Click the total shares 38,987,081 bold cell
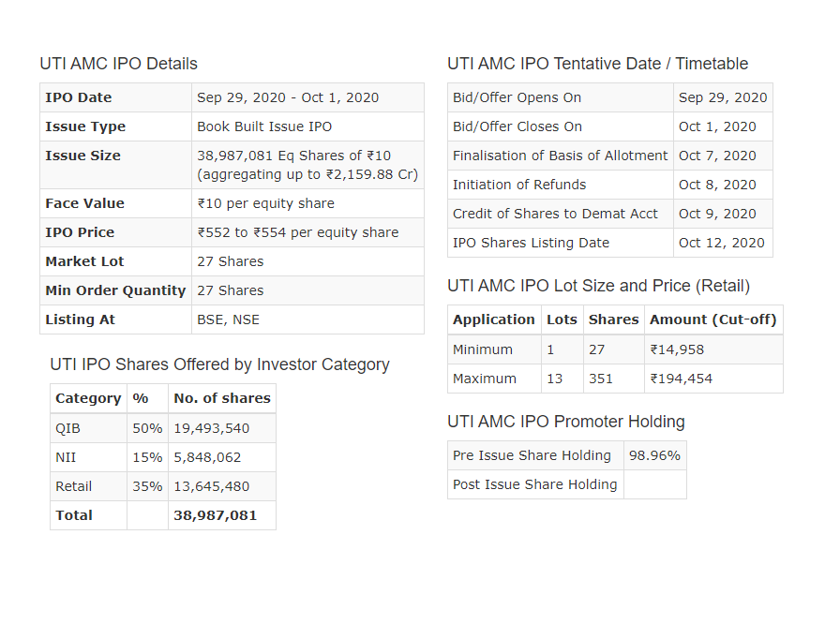Image resolution: width=840 pixels, height=639 pixels. pyautogui.click(x=215, y=515)
